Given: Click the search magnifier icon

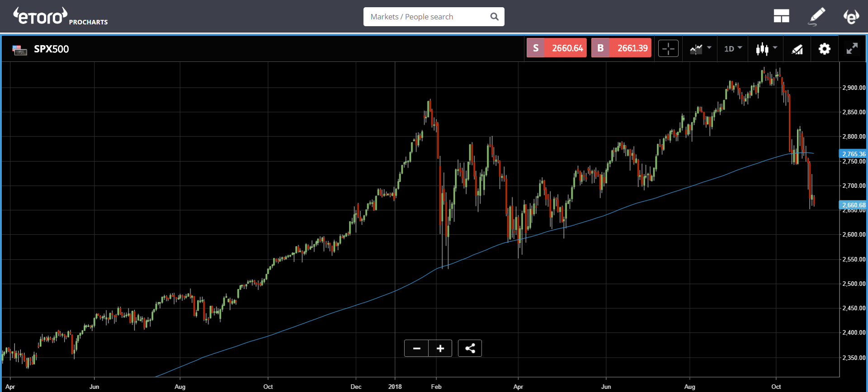Looking at the screenshot, I should [x=495, y=17].
